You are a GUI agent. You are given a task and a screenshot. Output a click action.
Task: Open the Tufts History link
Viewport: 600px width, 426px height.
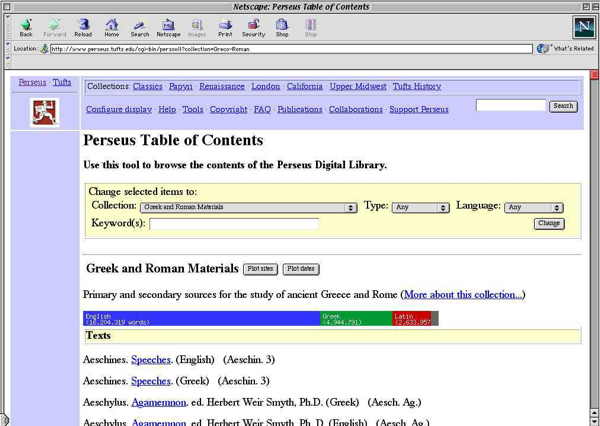[x=417, y=87]
